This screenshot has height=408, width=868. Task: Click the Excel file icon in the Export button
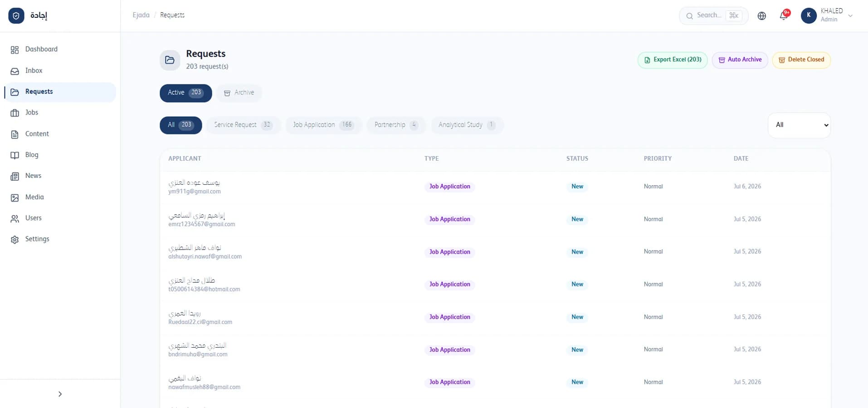tap(647, 60)
